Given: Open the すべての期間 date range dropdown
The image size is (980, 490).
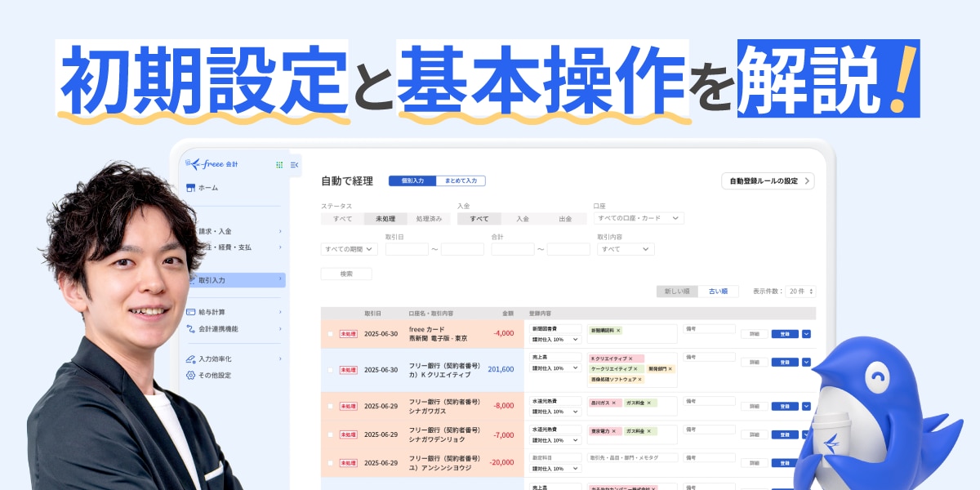Looking at the screenshot, I should 350,249.
